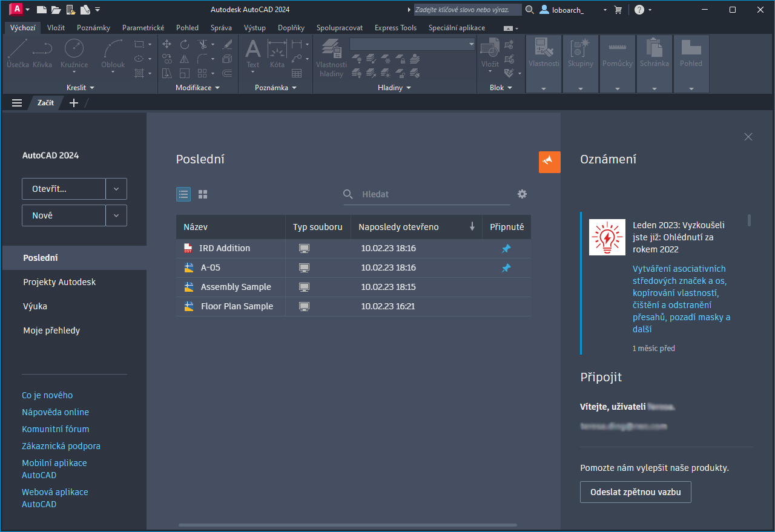Open the Express Tools ribbon tab
Screen dimensions: 775x532
point(395,28)
